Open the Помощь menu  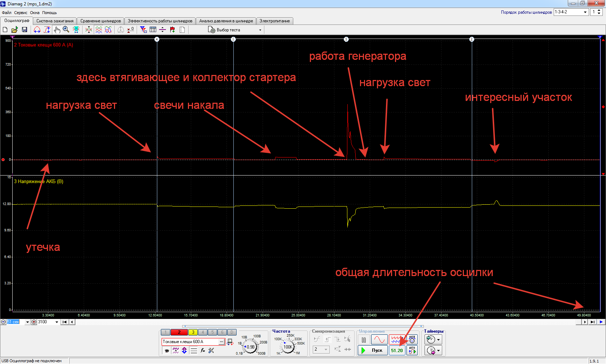click(x=49, y=13)
